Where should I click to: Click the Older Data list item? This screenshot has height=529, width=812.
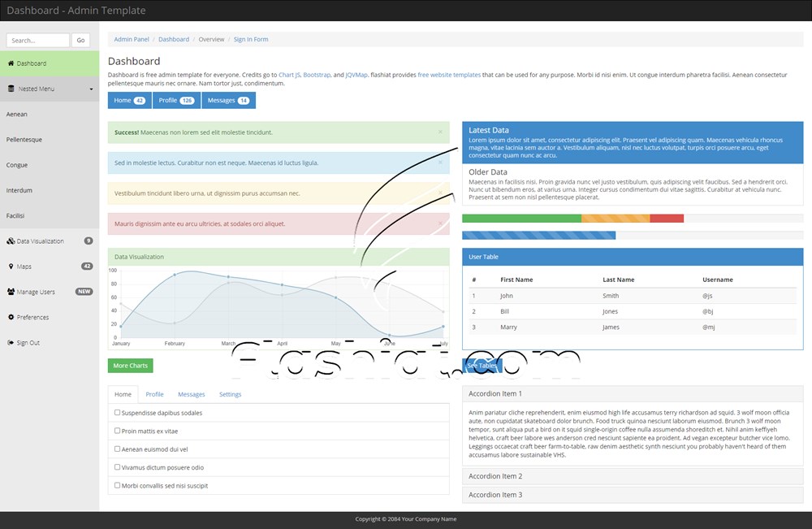(x=633, y=184)
